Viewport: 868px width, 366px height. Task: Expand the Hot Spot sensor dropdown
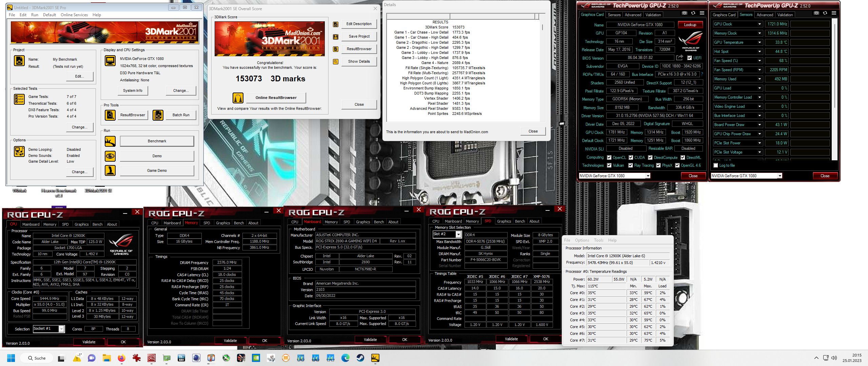759,52
